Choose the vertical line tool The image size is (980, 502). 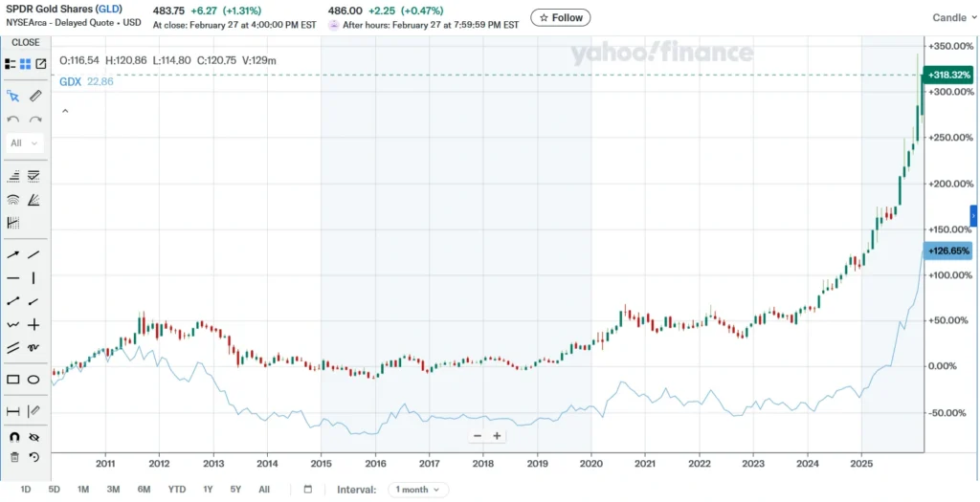click(x=33, y=278)
